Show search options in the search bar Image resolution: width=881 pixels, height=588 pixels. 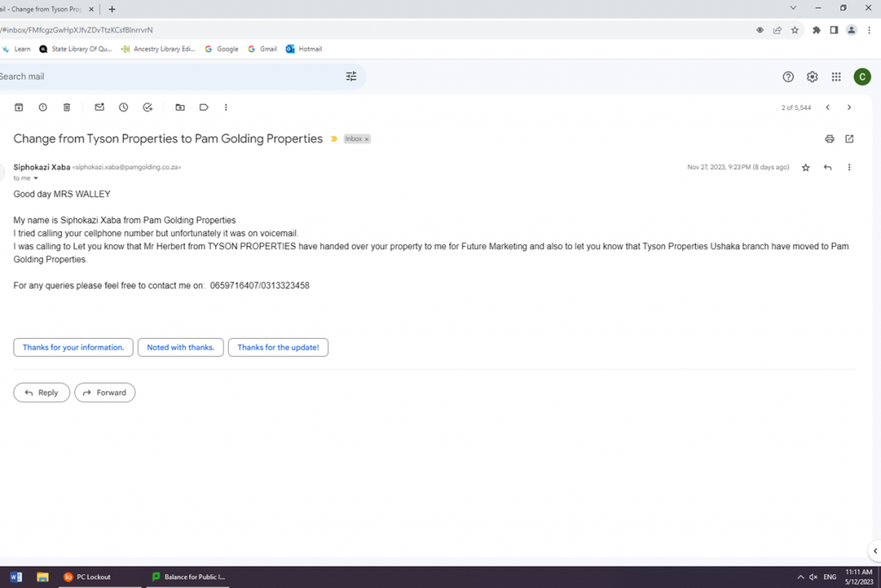pyautogui.click(x=351, y=77)
